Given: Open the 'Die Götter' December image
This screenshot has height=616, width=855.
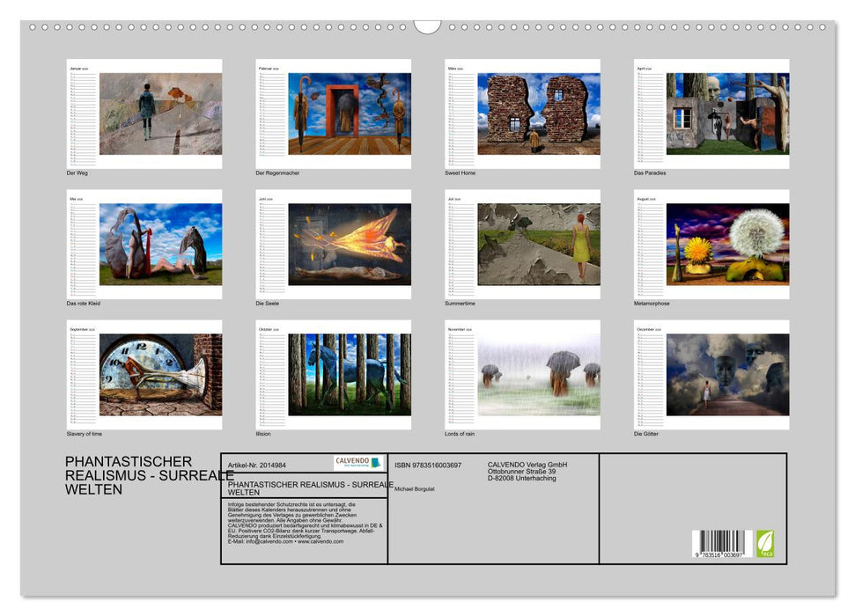Looking at the screenshot, I should coord(727,374).
